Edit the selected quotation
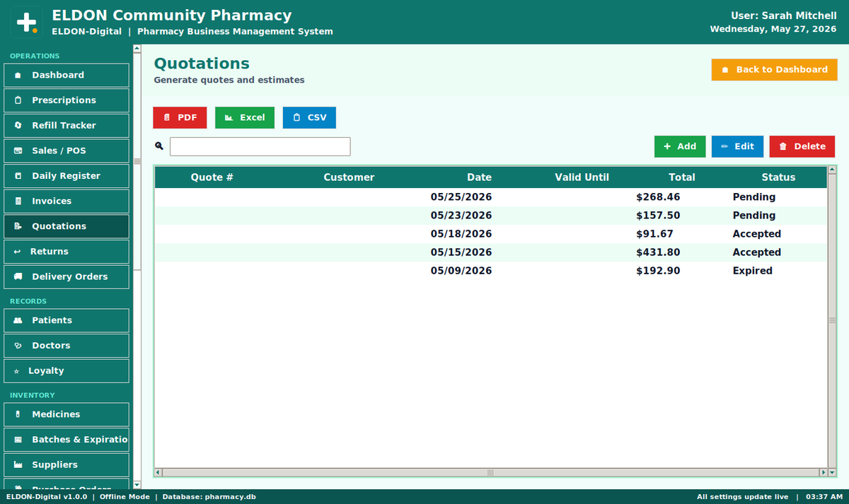The image size is (849, 504). [737, 146]
